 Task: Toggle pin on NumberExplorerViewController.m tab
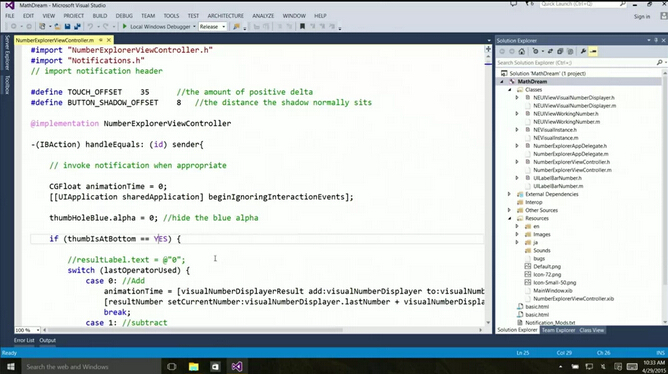click(101, 40)
